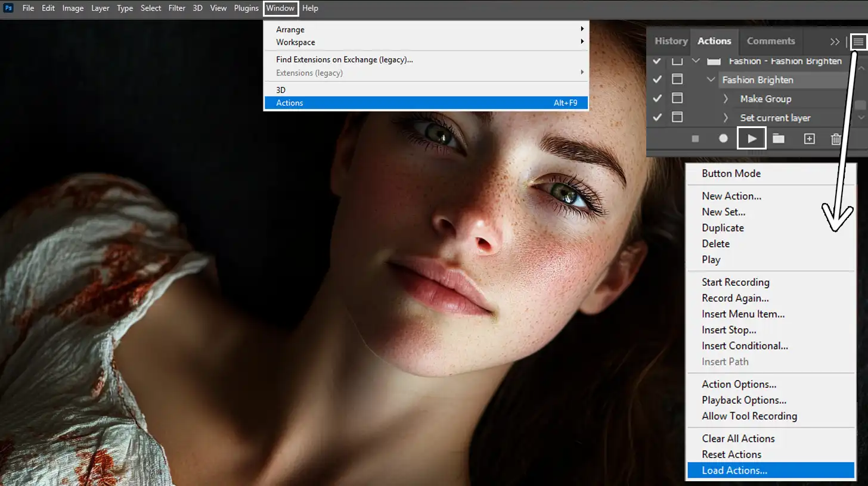Create a new set with the folder icon
868x486 pixels.
pyautogui.click(x=779, y=138)
